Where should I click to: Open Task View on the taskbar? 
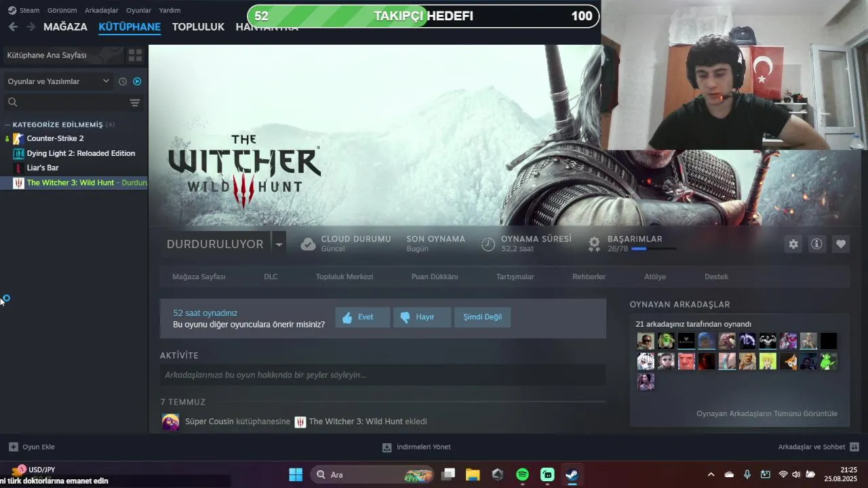pyautogui.click(x=448, y=474)
